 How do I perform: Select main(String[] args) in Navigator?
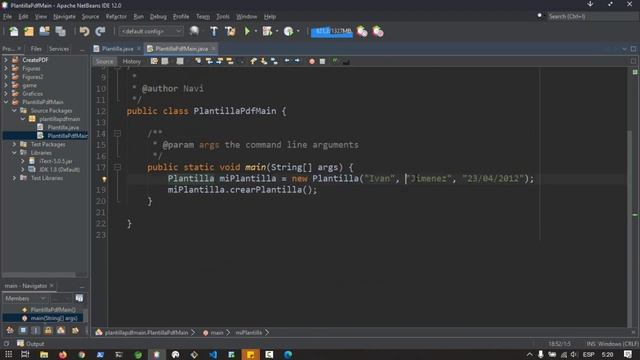click(x=54, y=318)
